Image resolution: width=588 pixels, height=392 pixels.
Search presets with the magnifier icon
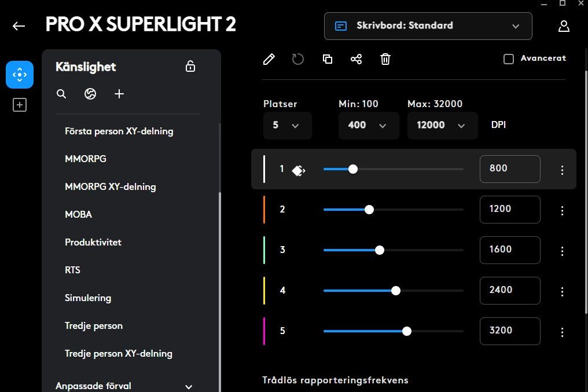click(x=61, y=94)
